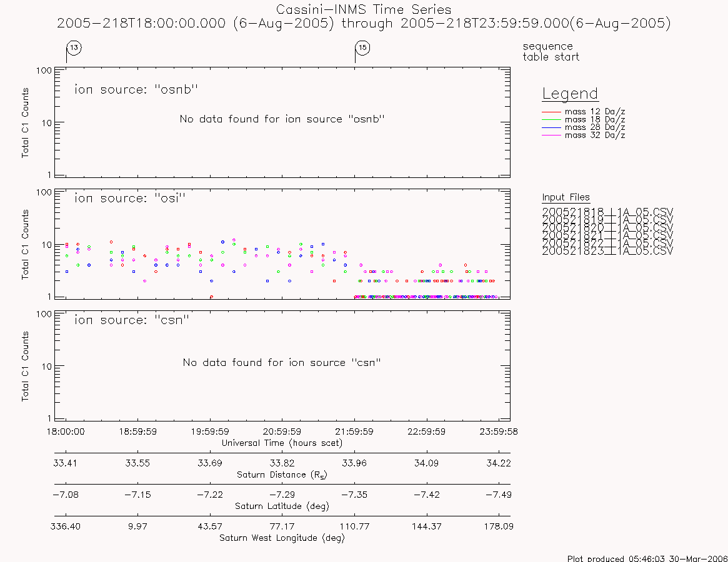The height and width of the screenshot is (562, 728).
Task: Click input file 200521823_1A_05.CSV
Action: (607, 251)
